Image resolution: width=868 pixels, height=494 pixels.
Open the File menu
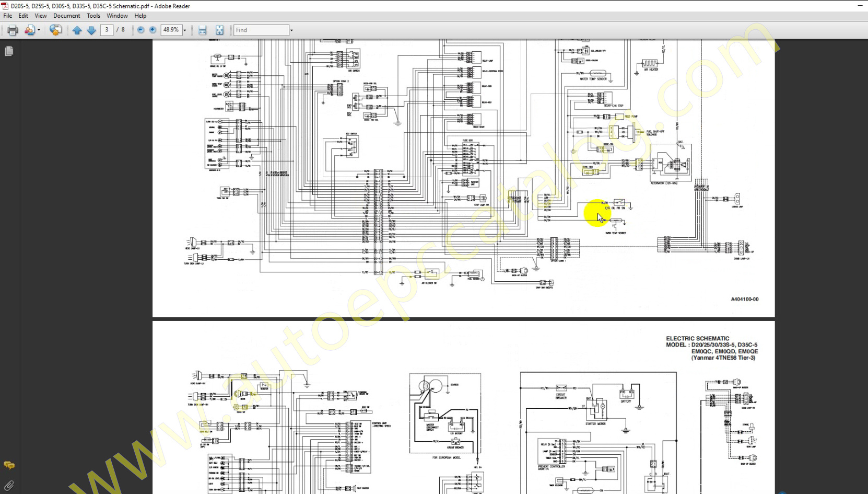8,16
